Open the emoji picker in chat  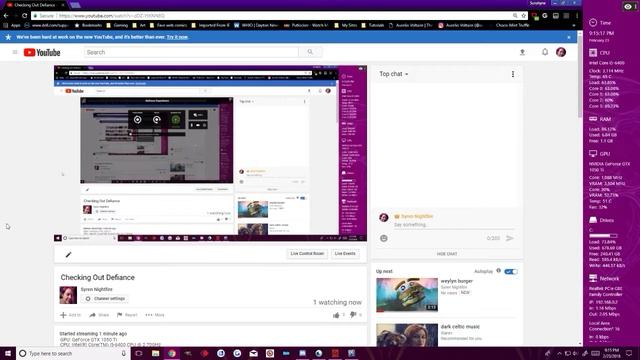tap(384, 238)
